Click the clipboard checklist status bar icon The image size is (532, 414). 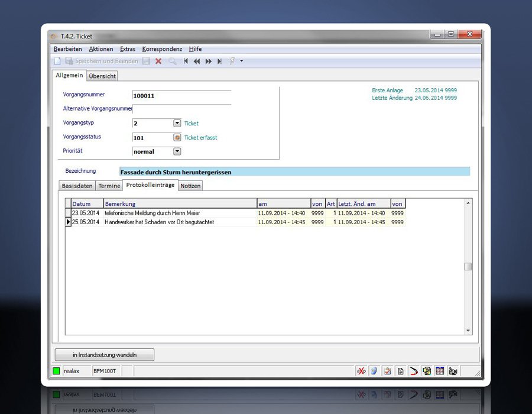(x=387, y=371)
